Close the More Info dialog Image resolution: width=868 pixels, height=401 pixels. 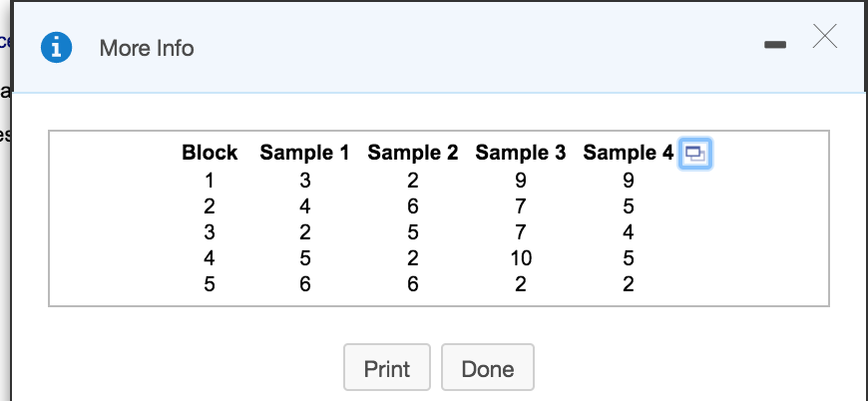[824, 38]
